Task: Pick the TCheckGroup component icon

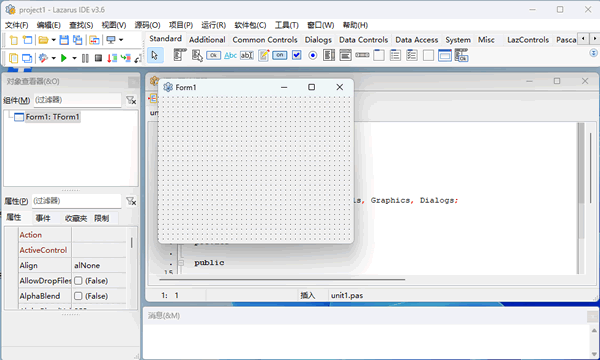Action: (x=412, y=55)
